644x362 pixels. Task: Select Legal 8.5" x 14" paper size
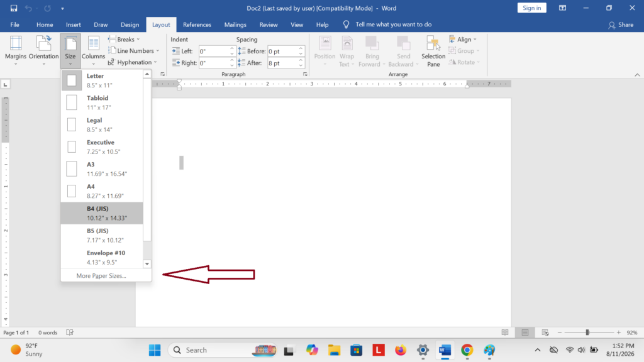pyautogui.click(x=102, y=125)
